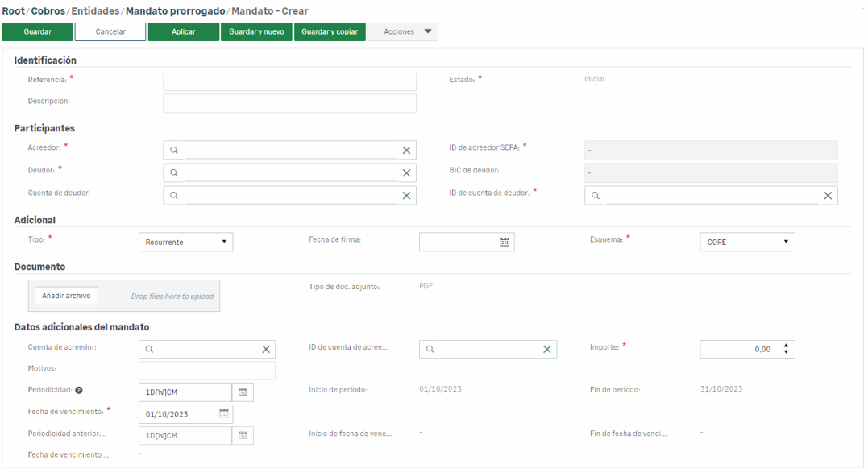
Task: Search in ID de cuenta de acreedor field
Action: 430,349
